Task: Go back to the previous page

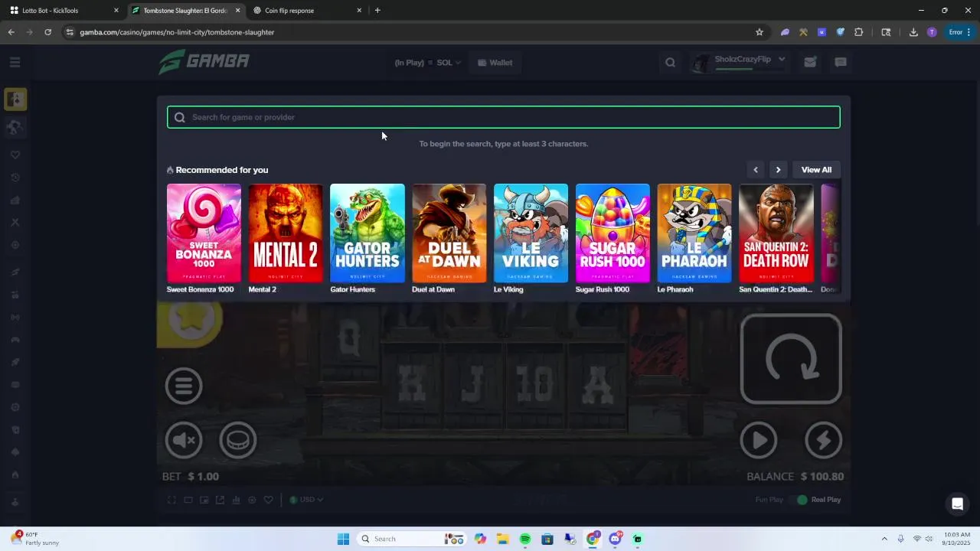Action: tap(11, 32)
